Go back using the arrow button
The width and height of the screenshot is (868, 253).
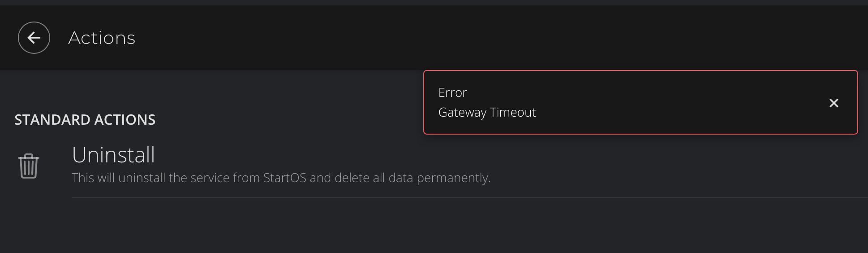[34, 38]
